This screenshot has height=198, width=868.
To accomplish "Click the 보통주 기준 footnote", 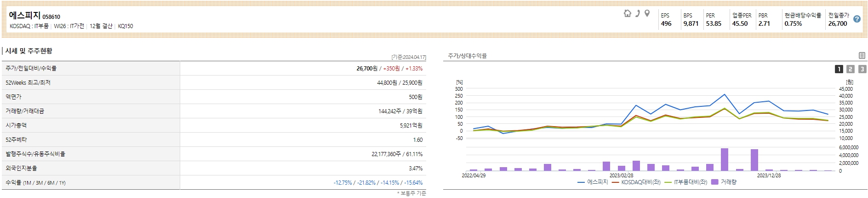I will click(411, 193).
